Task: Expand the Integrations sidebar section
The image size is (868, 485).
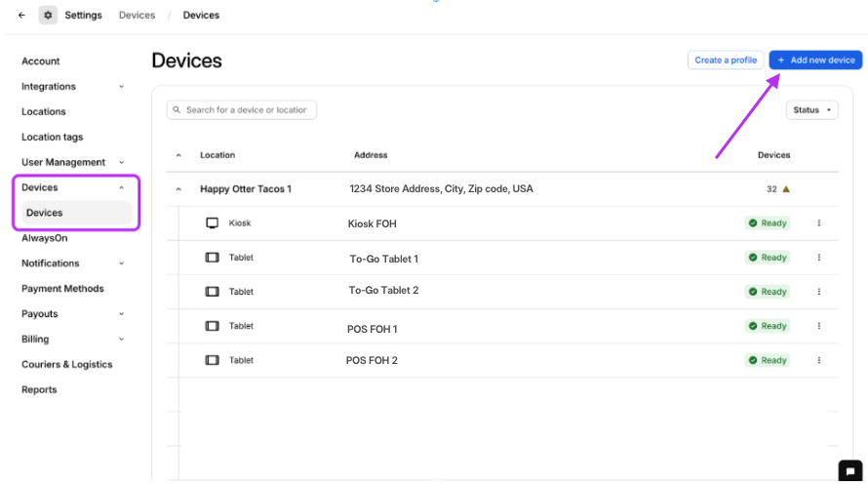Action: tap(121, 87)
